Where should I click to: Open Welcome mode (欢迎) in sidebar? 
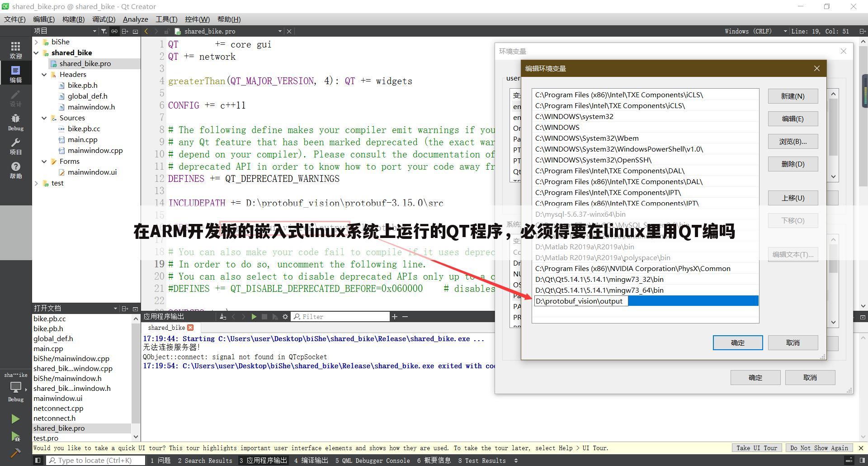16,49
